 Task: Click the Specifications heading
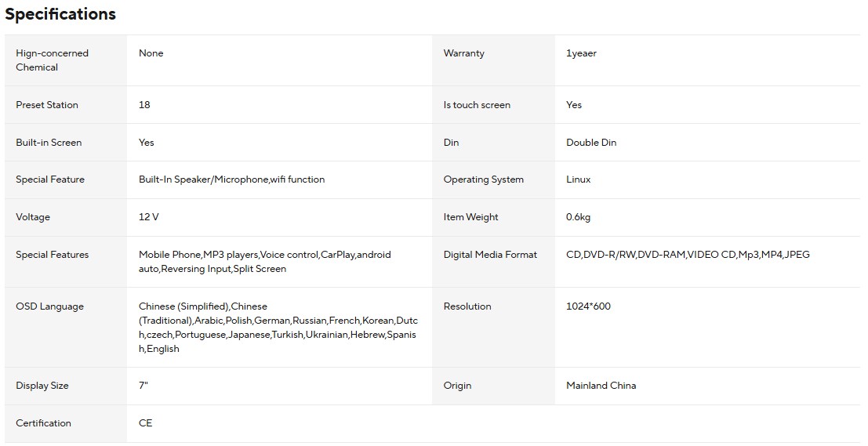60,14
